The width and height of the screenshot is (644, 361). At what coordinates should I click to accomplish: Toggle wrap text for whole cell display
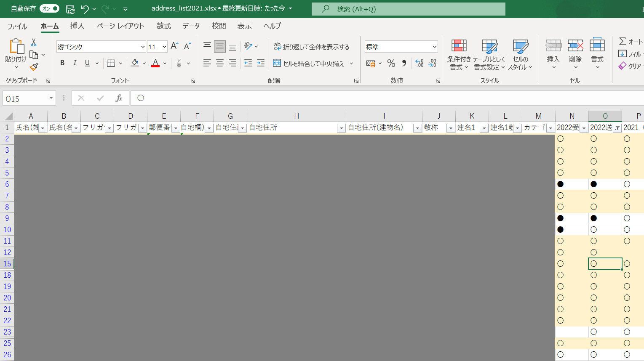[312, 47]
